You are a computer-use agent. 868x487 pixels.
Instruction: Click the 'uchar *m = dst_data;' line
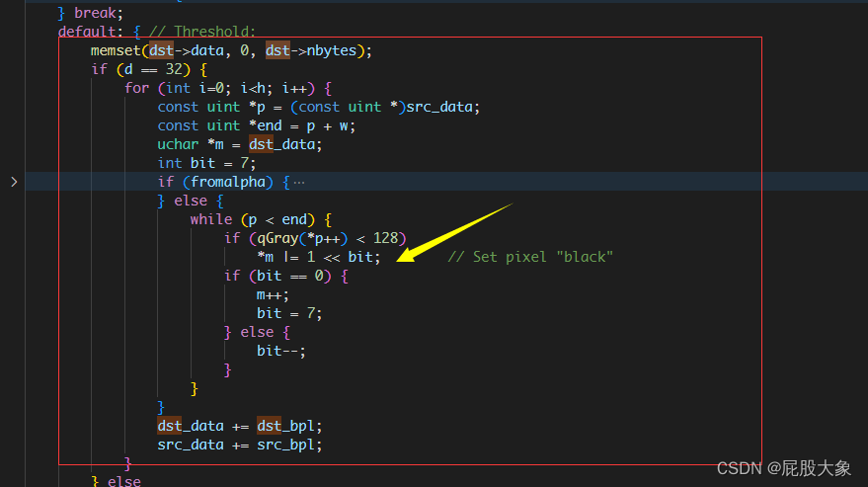(x=239, y=144)
